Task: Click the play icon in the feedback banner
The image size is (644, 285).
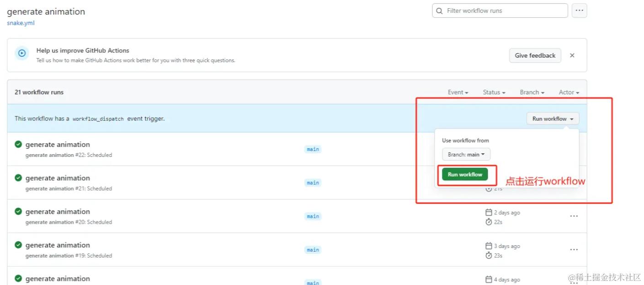Action: click(22, 53)
